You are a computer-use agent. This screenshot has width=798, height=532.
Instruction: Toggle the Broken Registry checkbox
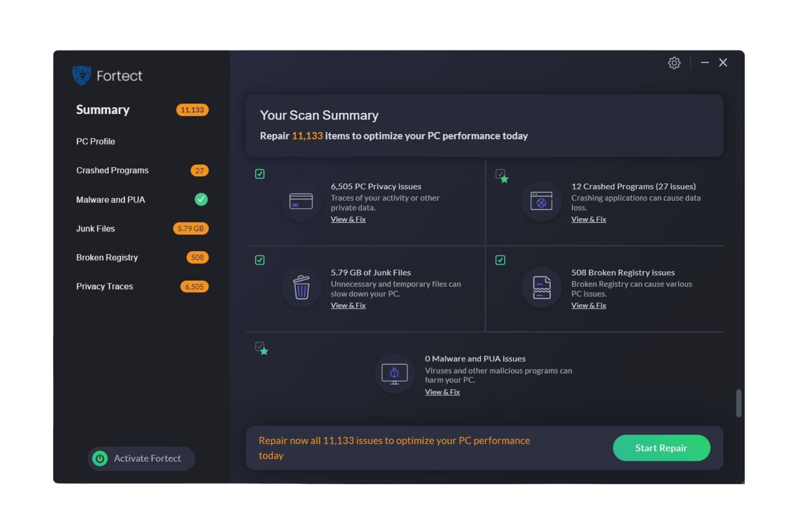pyautogui.click(x=500, y=260)
